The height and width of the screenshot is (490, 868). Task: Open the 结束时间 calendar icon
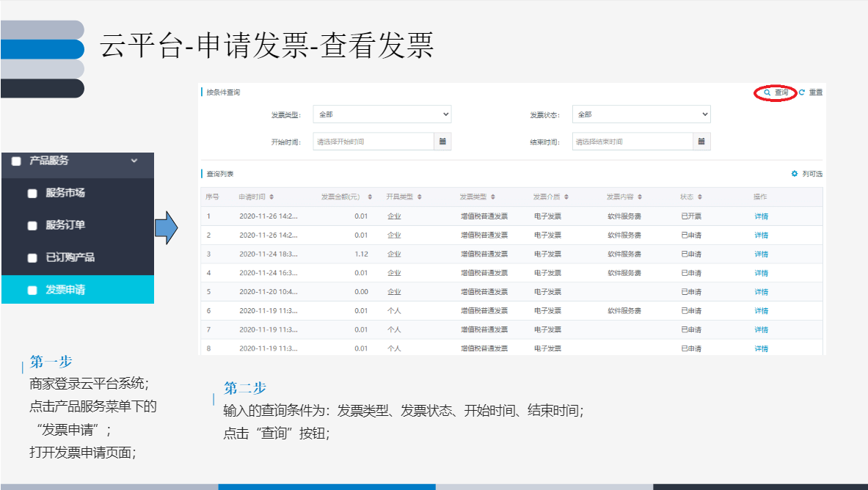click(x=701, y=141)
